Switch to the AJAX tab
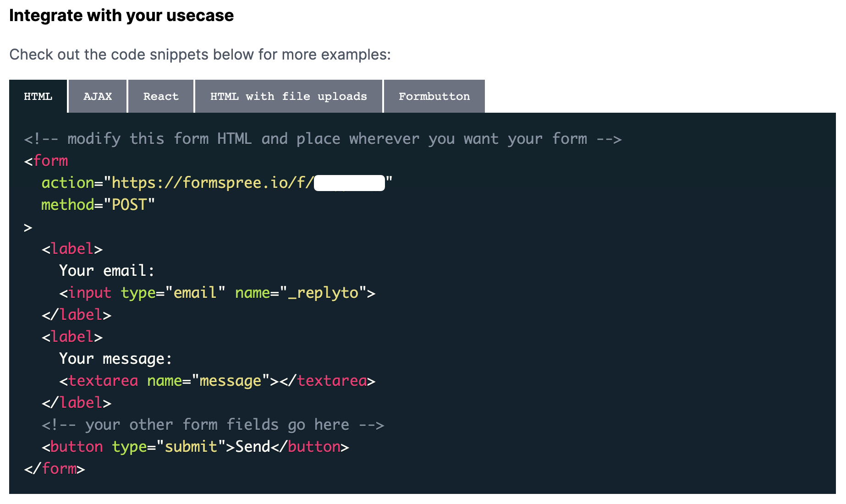846x504 pixels. click(x=97, y=96)
